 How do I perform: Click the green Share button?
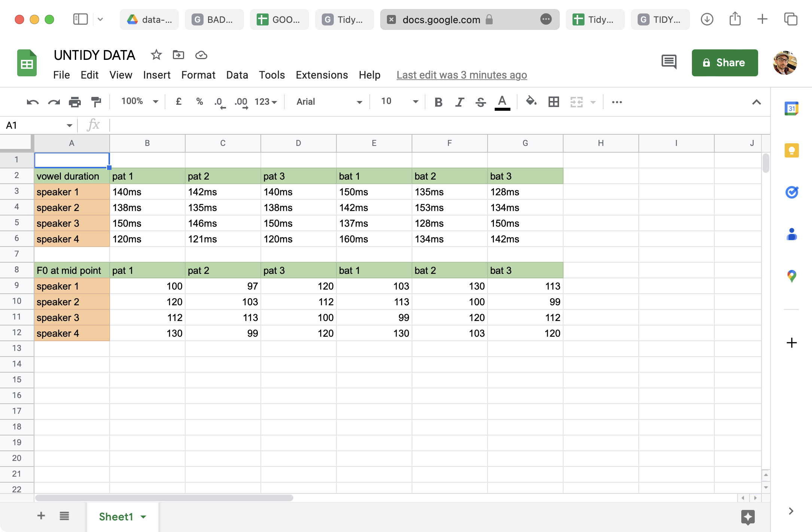(724, 63)
